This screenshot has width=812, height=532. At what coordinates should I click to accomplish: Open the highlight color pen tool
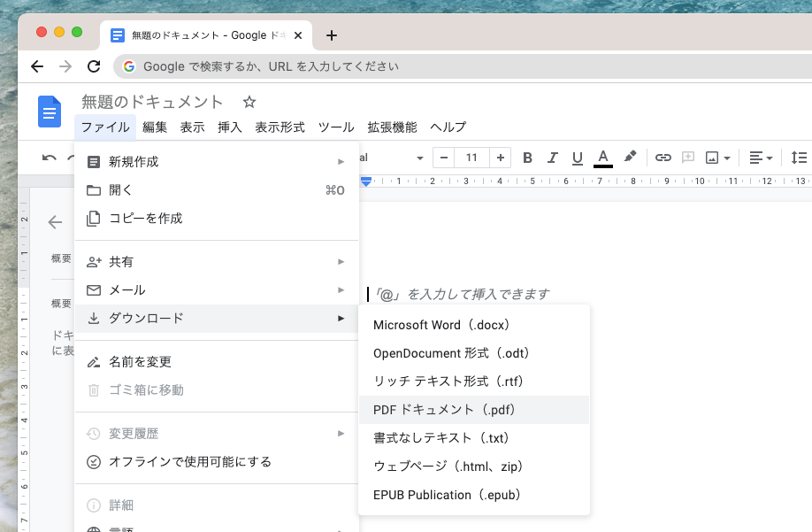point(630,157)
